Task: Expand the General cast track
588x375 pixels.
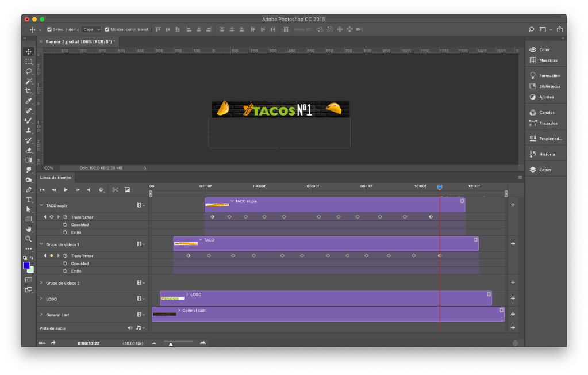Action: click(x=41, y=315)
